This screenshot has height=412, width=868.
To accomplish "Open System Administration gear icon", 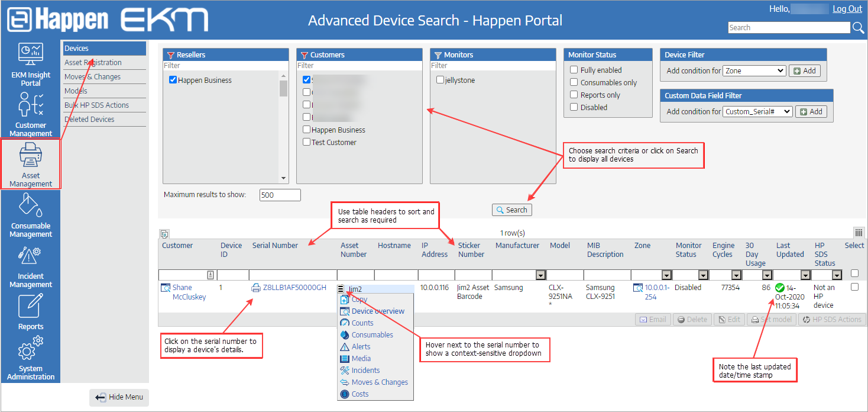I will pyautogui.click(x=31, y=349).
